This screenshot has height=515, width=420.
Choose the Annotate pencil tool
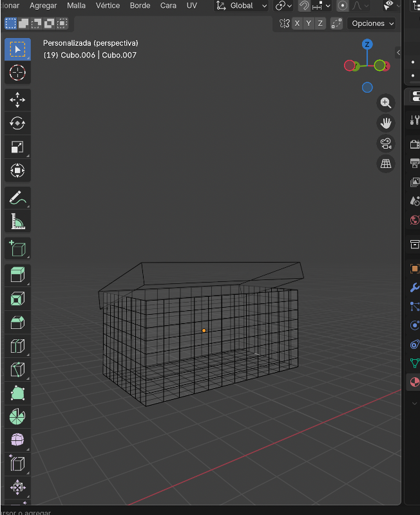[x=17, y=198]
